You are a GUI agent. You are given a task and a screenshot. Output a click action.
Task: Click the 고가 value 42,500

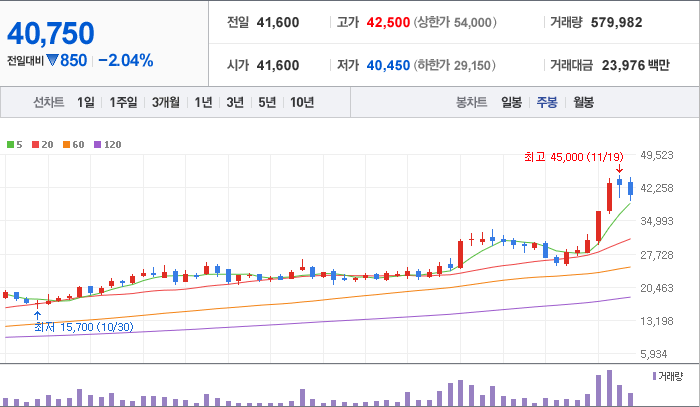[x=388, y=22]
